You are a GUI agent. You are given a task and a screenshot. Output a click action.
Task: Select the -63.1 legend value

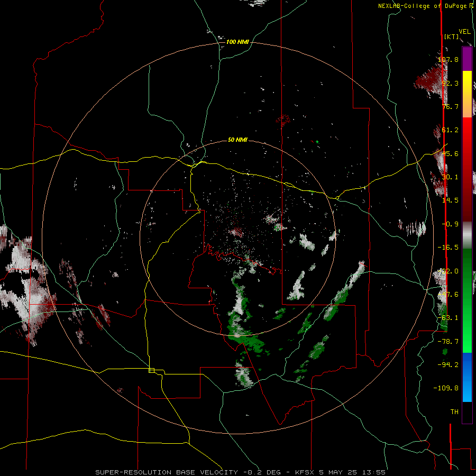(x=448, y=318)
